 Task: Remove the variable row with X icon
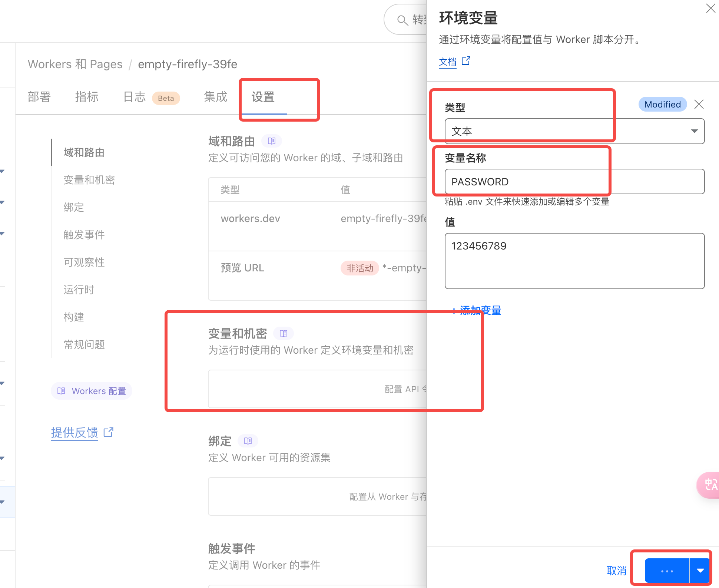tap(699, 105)
